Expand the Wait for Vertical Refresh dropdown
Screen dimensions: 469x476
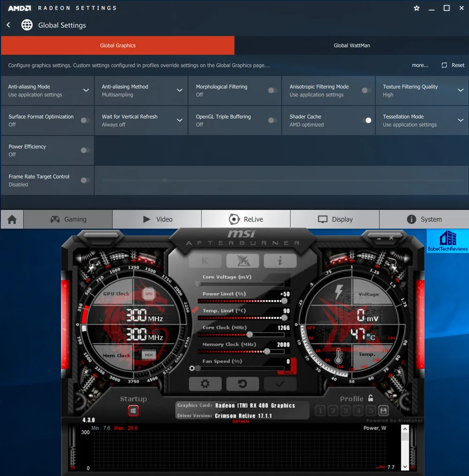tap(180, 121)
